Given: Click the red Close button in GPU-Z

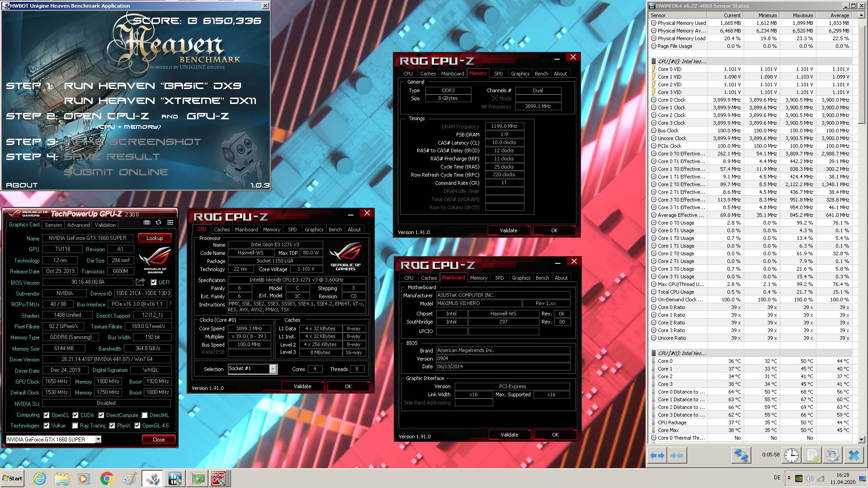Looking at the screenshot, I should pyautogui.click(x=159, y=439).
